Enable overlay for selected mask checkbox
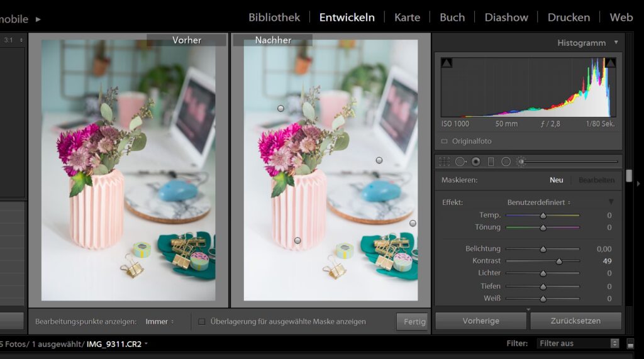The image size is (644, 359). (202, 321)
